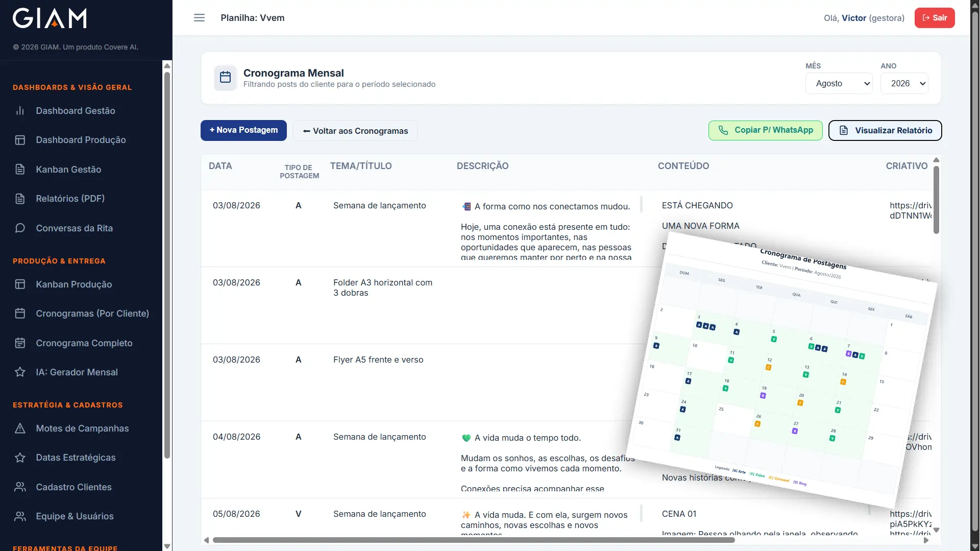Screen dimensions: 980x551
Task: Click Copiar P/ WhatsApp button
Action: 765,130
